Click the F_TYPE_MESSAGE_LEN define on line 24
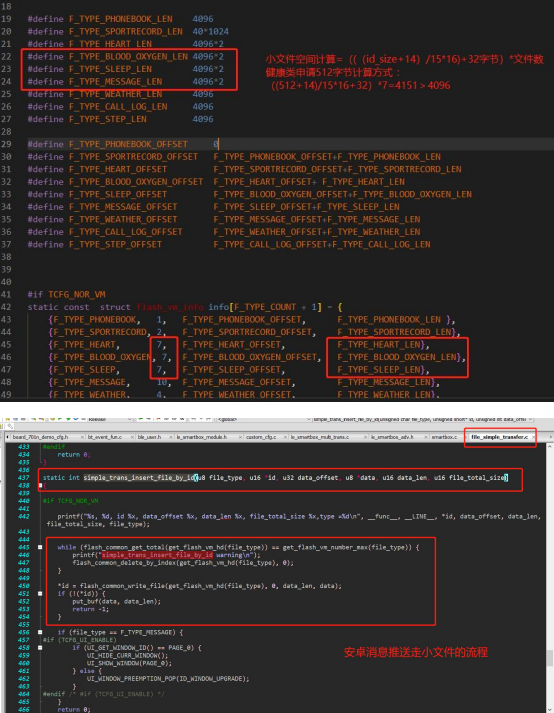Viewport: 554px width, 713px height. tap(126, 81)
